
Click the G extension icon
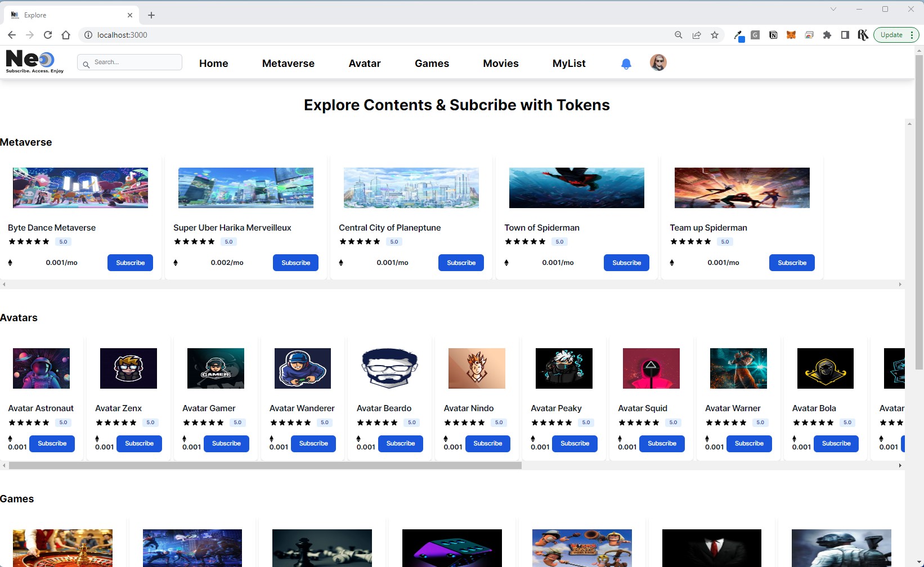(x=755, y=35)
